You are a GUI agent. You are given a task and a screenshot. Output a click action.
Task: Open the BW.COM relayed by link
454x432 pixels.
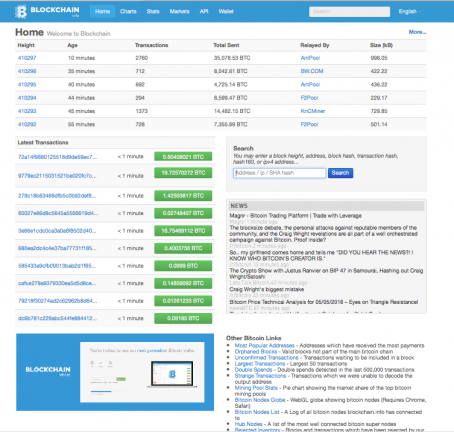(312, 71)
